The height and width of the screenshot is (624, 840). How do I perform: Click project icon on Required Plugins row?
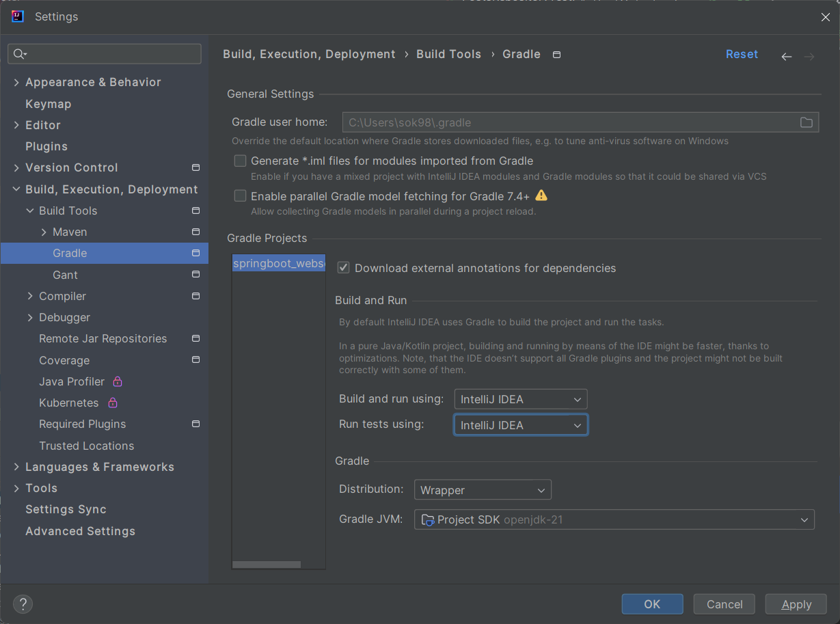tap(195, 424)
